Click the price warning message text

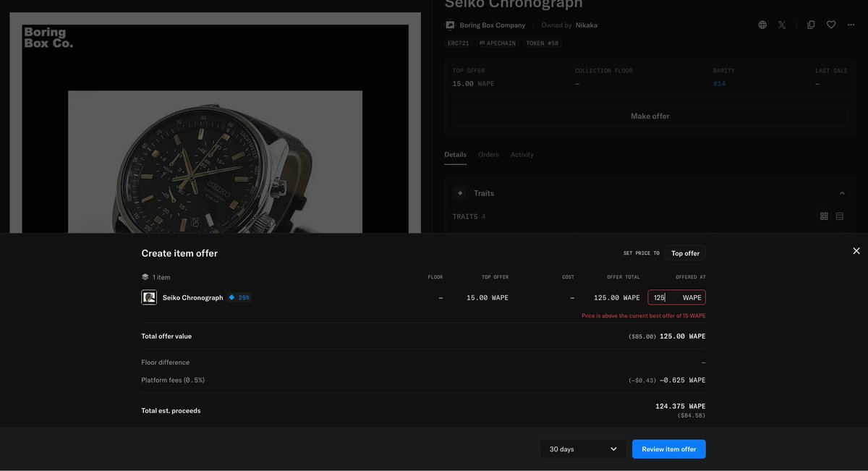(x=644, y=316)
